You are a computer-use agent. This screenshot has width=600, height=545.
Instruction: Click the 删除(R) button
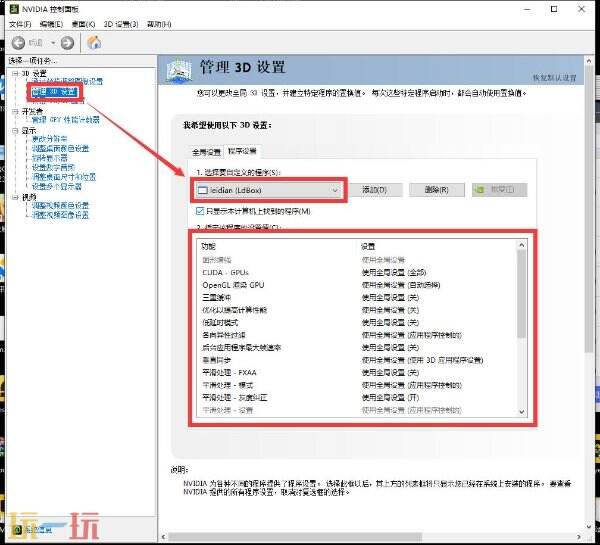pyautogui.click(x=437, y=190)
